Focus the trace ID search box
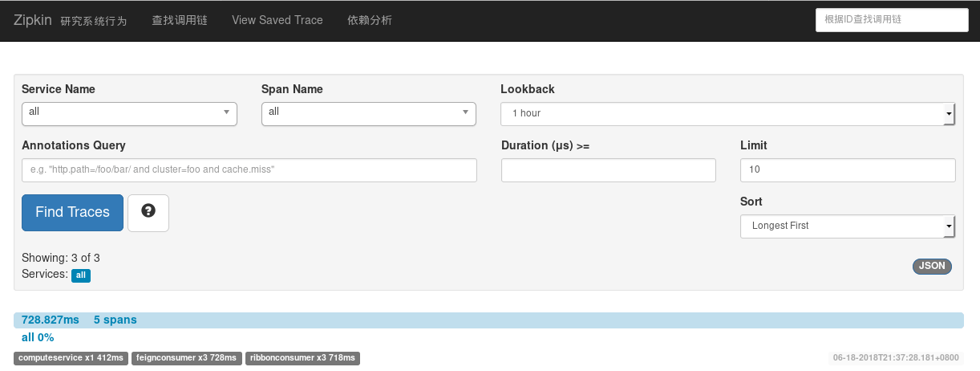980x371 pixels. (891, 20)
